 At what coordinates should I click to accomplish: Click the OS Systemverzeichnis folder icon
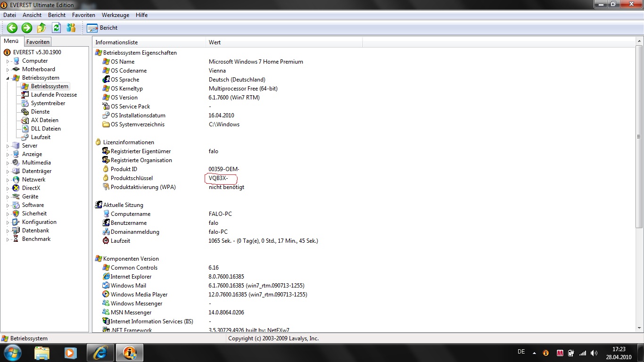[x=106, y=124]
